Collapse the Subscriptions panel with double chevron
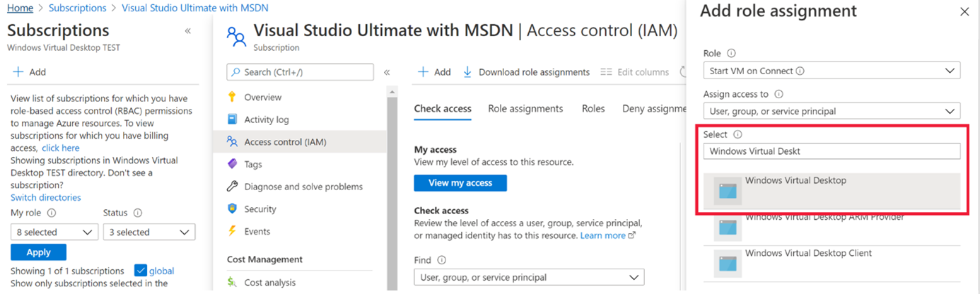The width and height of the screenshot is (980, 294). [187, 31]
